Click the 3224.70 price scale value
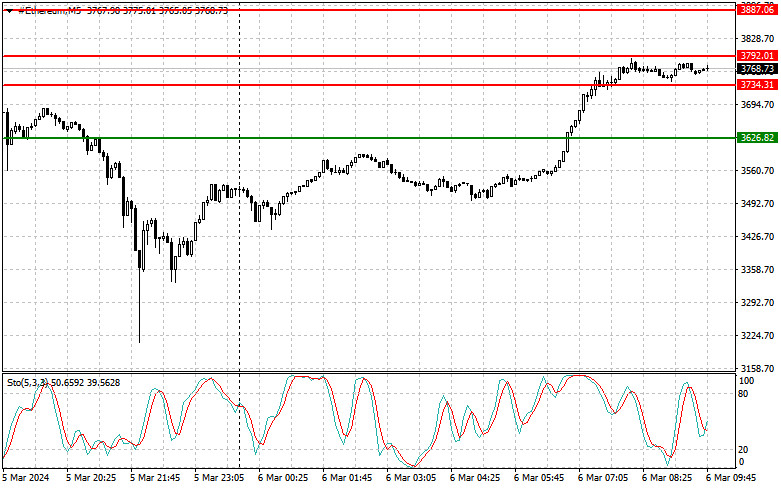781x489 pixels. (x=757, y=335)
